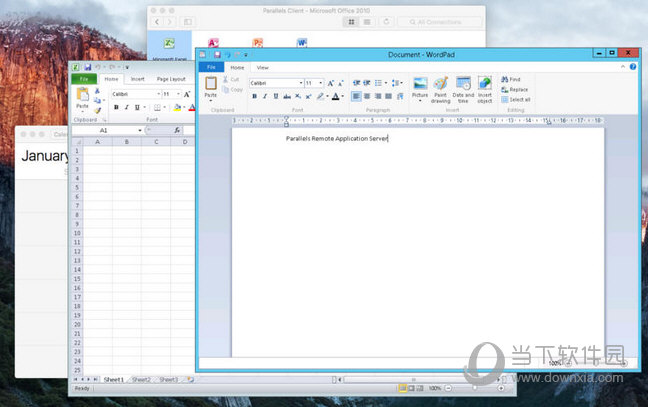Screen dimensions: 648x407
Task: Click Paint drawing in the WordPad ribbon
Action: pos(441,89)
